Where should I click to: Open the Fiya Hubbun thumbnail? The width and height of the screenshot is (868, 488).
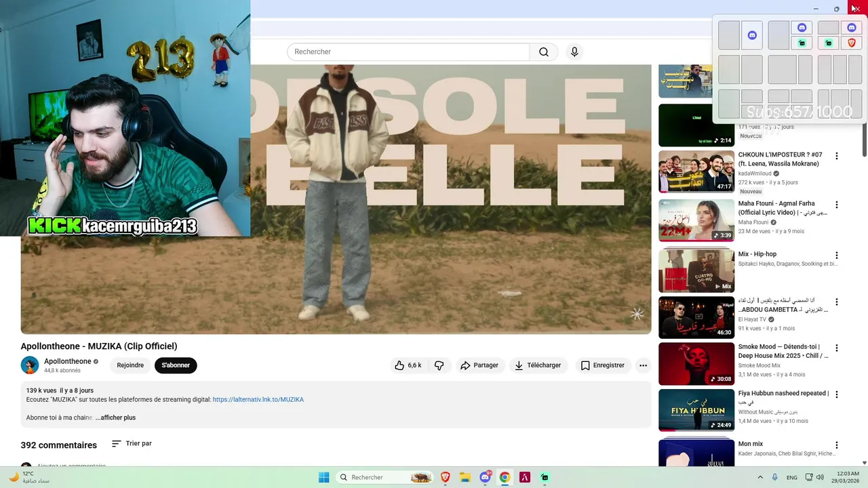[x=696, y=410]
